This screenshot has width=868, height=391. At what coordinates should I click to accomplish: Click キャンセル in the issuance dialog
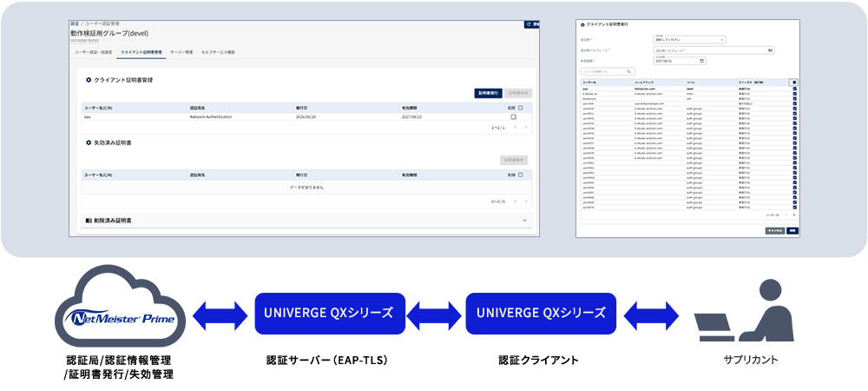point(774,230)
